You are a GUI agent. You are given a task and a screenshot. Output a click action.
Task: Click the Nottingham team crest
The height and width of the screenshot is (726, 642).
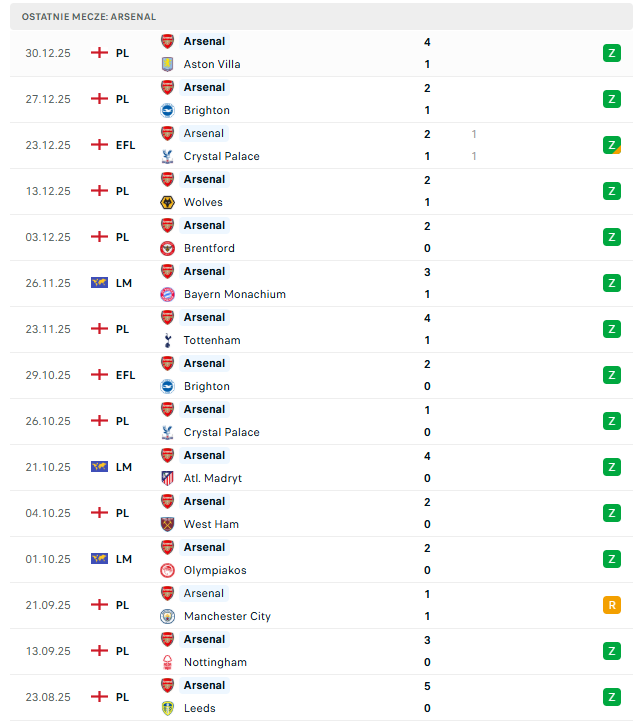168,662
